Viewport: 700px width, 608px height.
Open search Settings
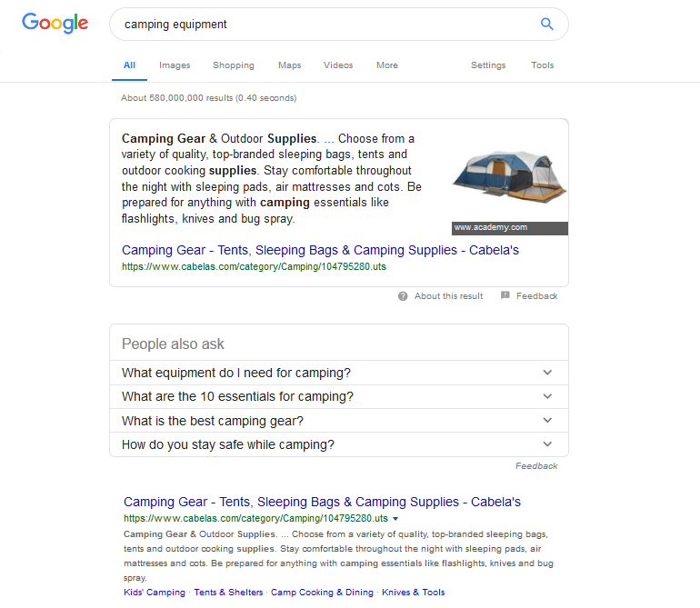point(488,65)
